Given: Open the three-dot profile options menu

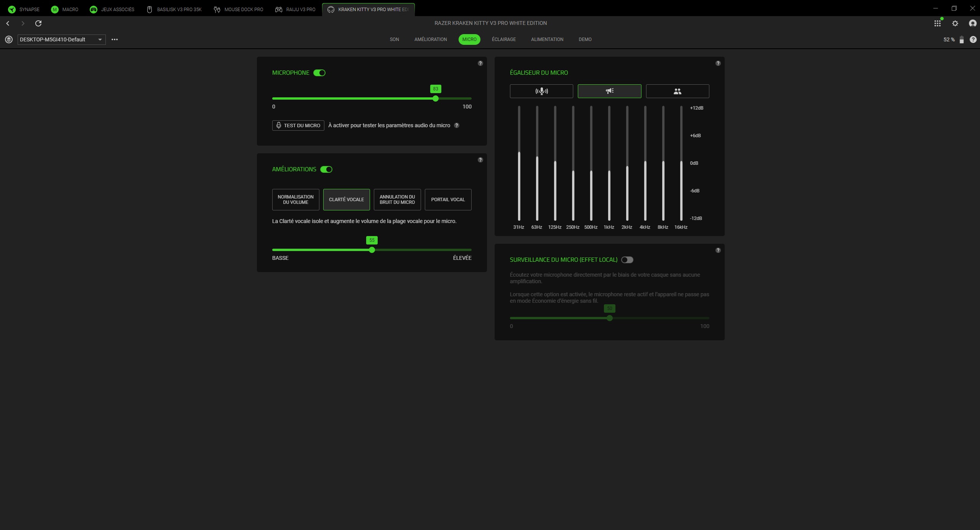Looking at the screenshot, I should [114, 39].
